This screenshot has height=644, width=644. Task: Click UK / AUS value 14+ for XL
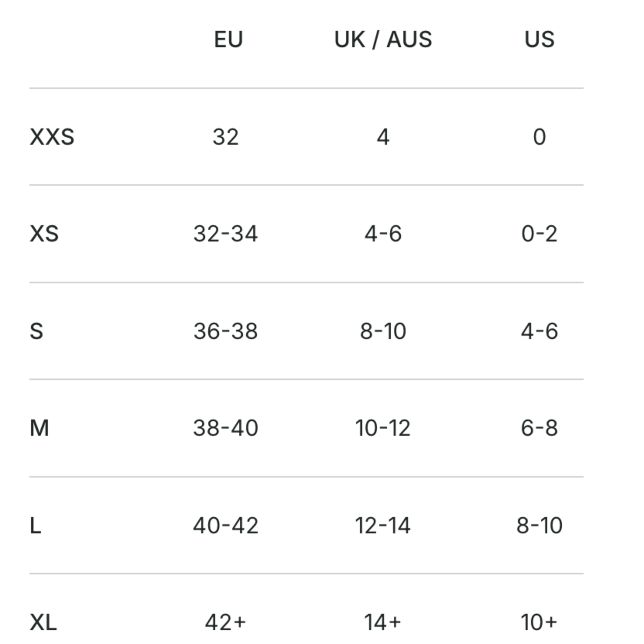tap(382, 622)
